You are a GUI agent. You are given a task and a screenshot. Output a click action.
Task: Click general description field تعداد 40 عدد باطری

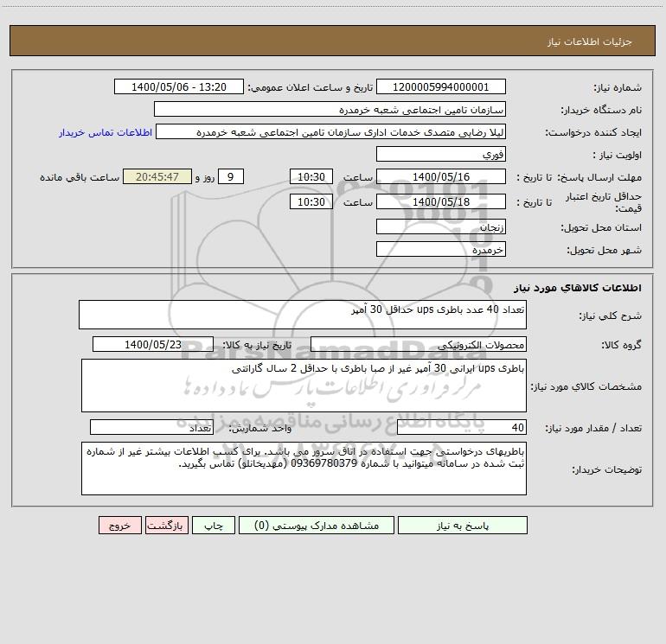click(303, 315)
